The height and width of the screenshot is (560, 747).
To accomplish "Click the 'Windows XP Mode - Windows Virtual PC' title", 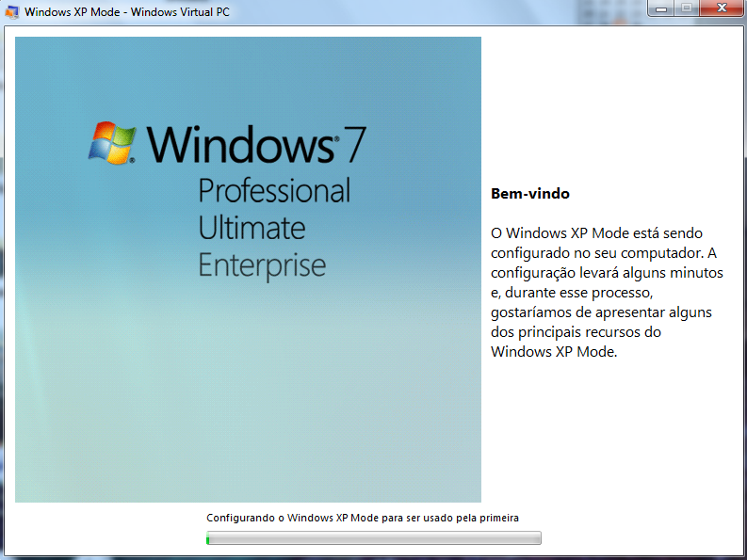I will coord(127,12).
